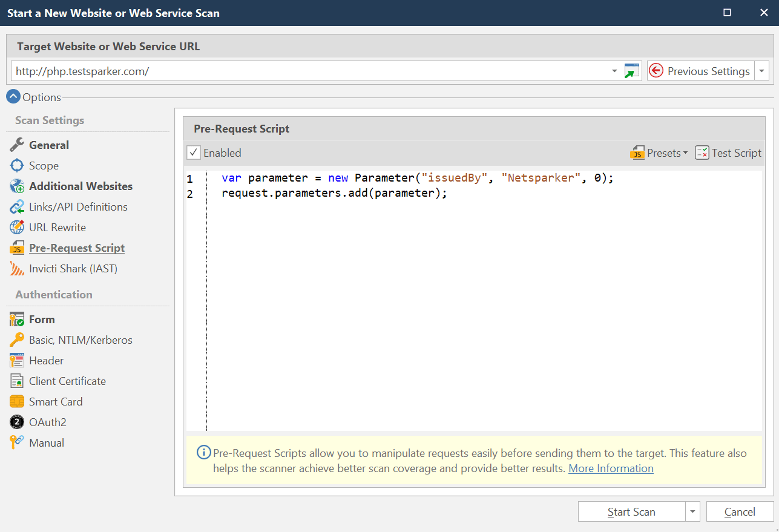Click the browser icon beside URL field
This screenshot has height=532, width=779.
point(632,71)
